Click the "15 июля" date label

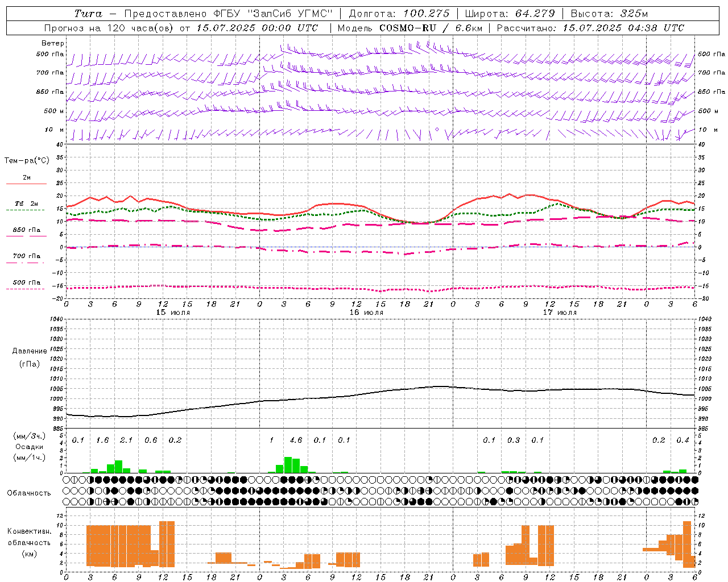[x=173, y=313]
